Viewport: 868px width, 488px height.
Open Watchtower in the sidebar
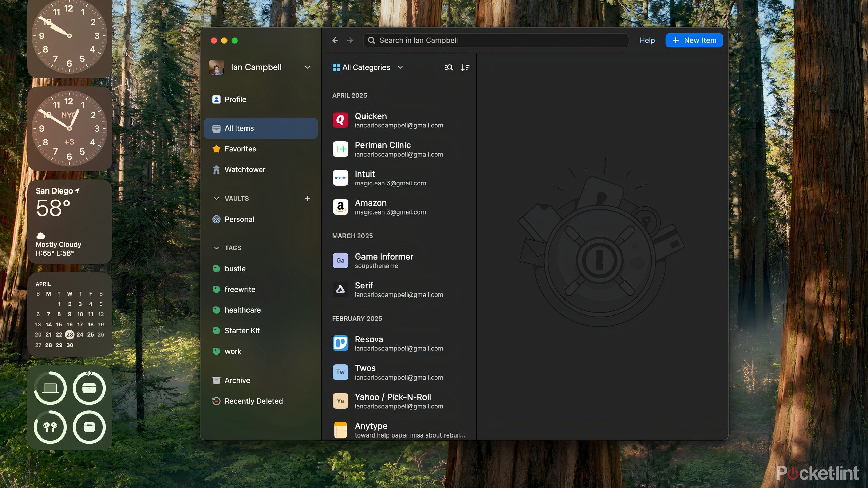pyautogui.click(x=261, y=169)
